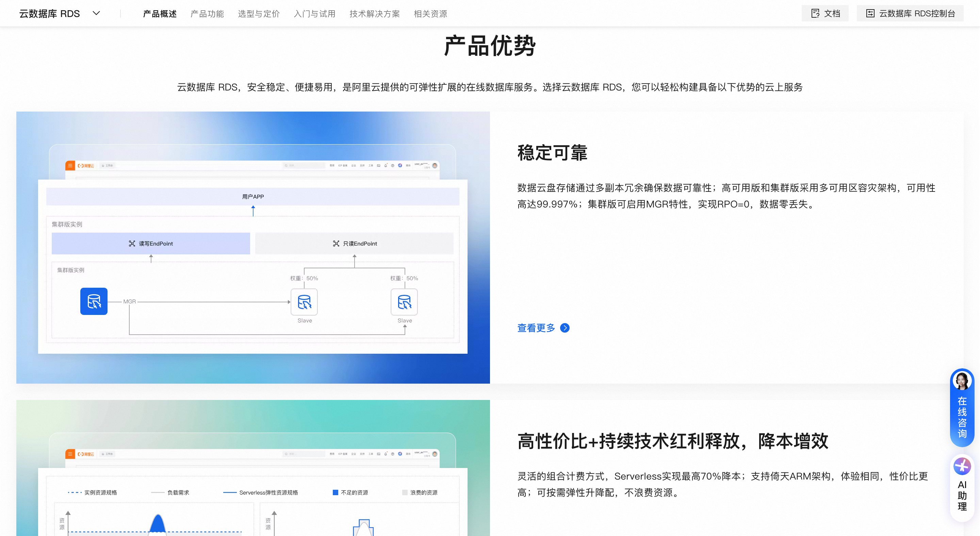This screenshot has width=980, height=536.
Task: Click the Serverless弹性资源规格 legend label
Action: (268, 492)
